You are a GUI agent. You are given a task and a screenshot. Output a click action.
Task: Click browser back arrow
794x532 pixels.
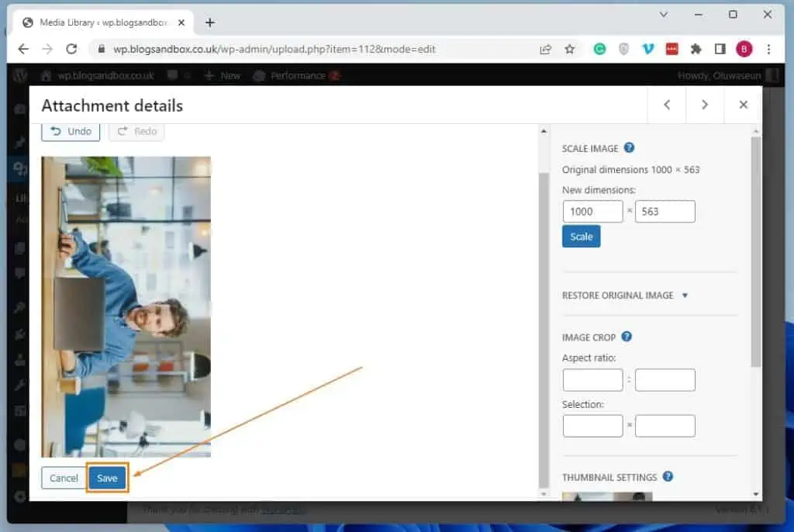click(23, 49)
